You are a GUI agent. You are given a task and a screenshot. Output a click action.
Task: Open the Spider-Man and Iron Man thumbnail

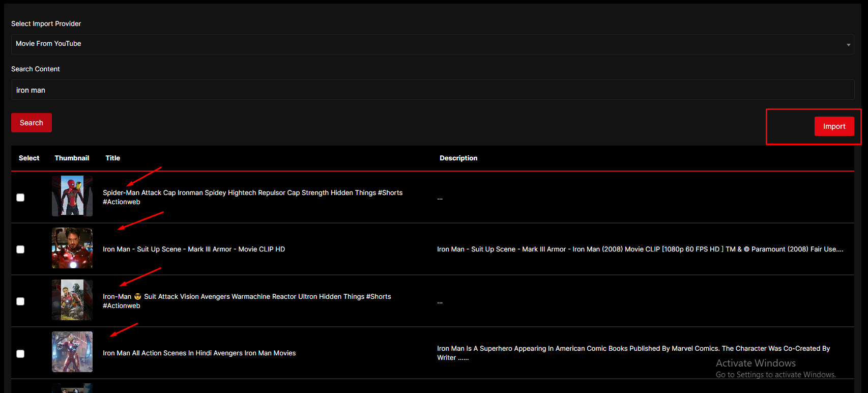72,196
